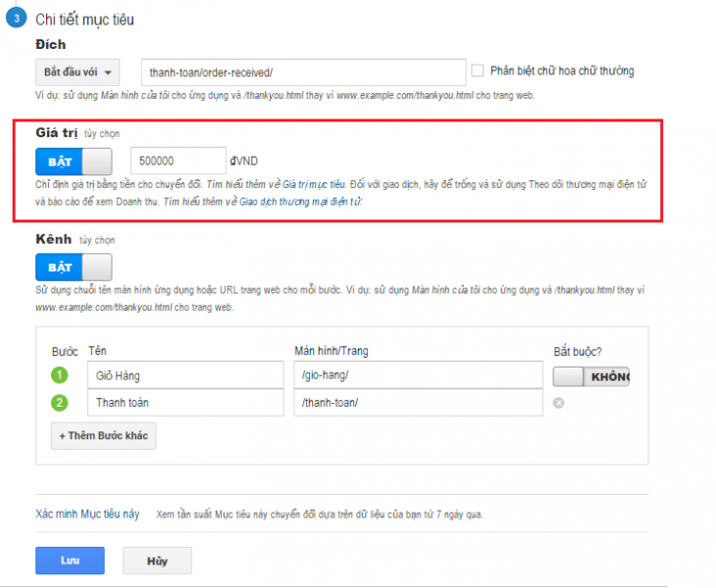The height and width of the screenshot is (588, 716).
Task: Click the step 3 circle icon
Action: click(14, 19)
